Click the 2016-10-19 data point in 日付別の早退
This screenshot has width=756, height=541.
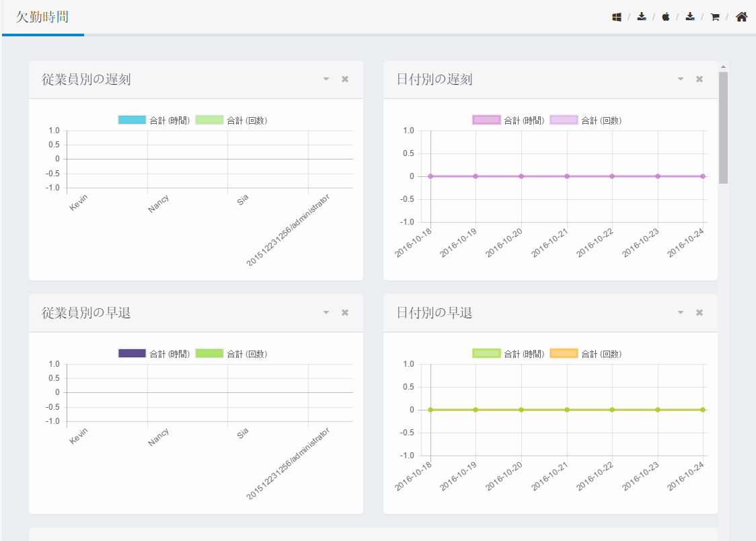(x=476, y=410)
